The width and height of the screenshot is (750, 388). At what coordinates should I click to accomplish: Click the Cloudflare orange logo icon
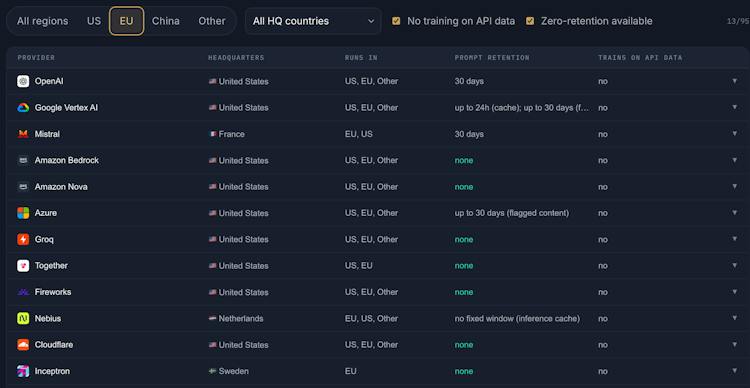23,344
